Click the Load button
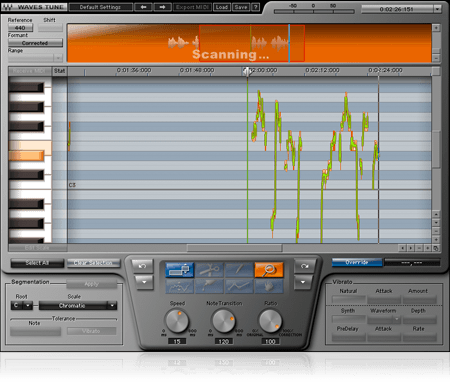This screenshot has width=450, height=382. 222,7
